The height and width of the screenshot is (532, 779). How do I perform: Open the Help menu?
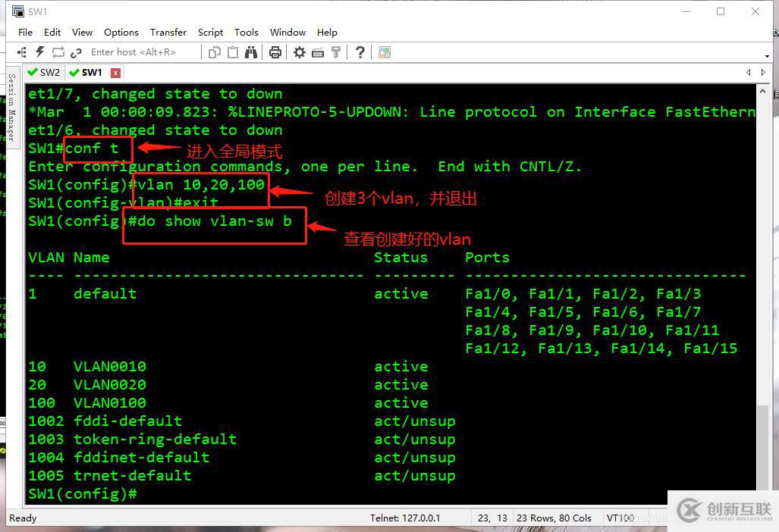coord(327,33)
